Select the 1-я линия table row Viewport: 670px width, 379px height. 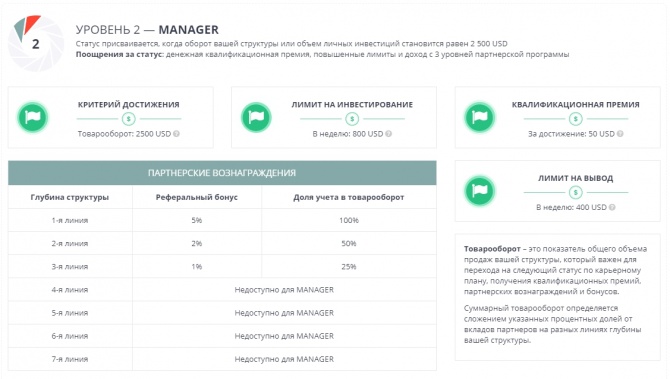coord(222,220)
